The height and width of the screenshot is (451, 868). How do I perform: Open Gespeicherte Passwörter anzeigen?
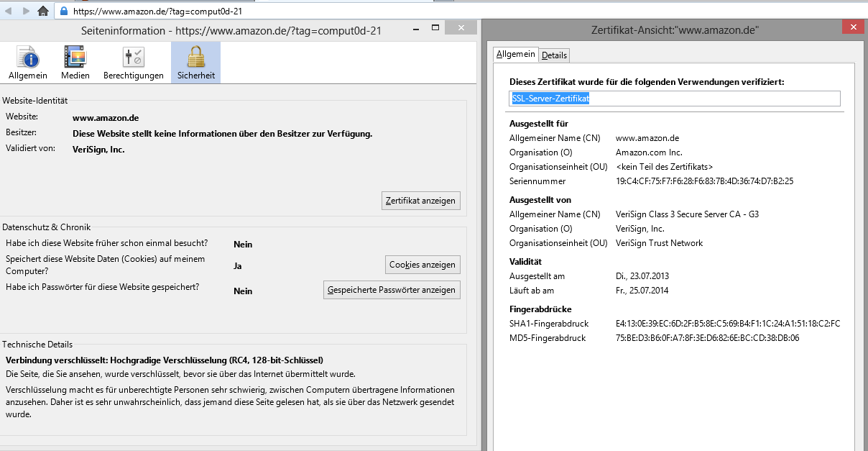point(392,290)
